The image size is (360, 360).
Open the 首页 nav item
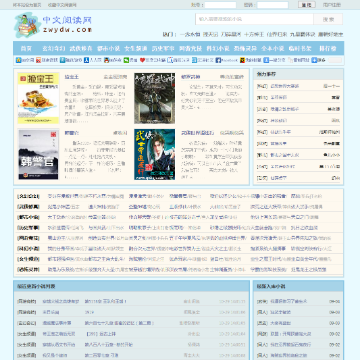point(26,49)
